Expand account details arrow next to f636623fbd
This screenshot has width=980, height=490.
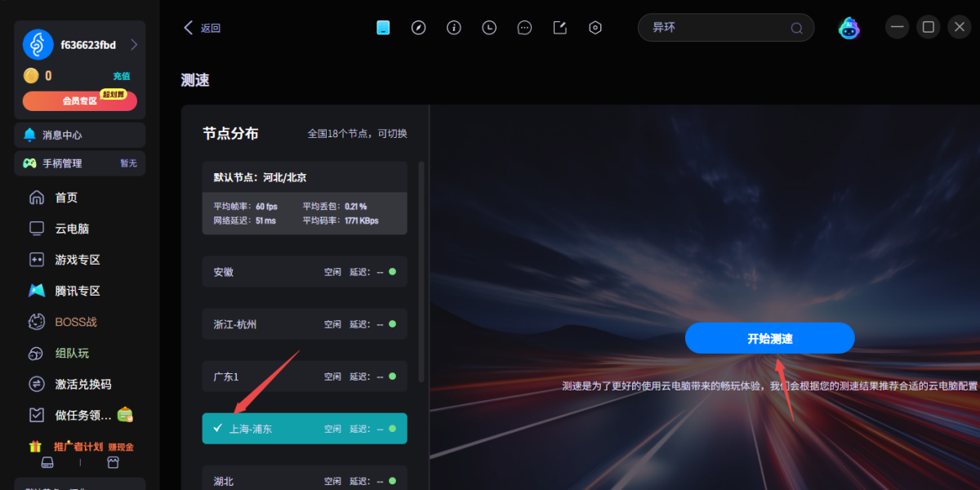click(x=134, y=45)
